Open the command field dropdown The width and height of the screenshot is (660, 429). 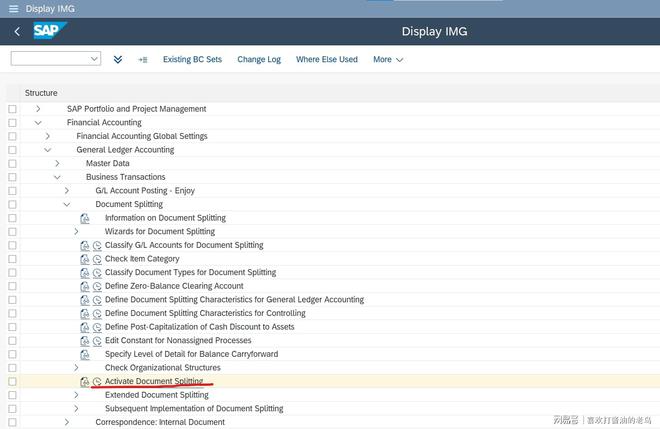pos(94,59)
